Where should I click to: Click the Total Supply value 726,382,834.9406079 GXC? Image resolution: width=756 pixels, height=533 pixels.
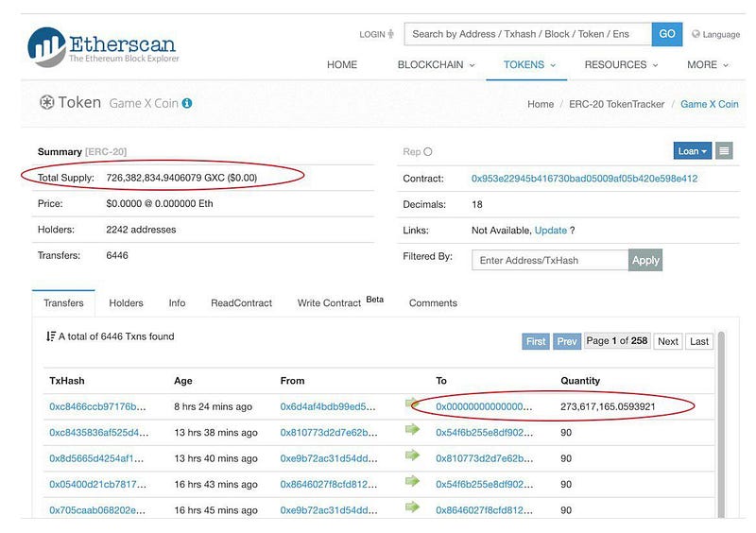[x=181, y=178]
